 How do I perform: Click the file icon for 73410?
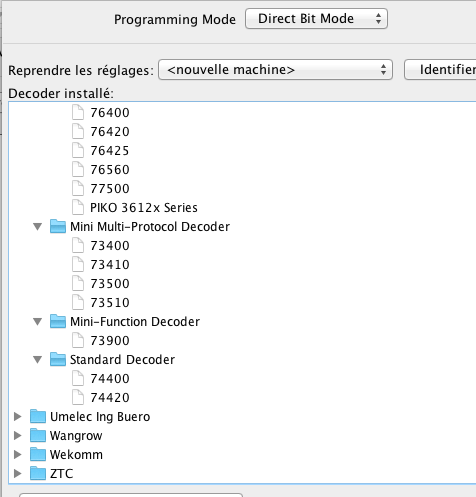coord(78,264)
